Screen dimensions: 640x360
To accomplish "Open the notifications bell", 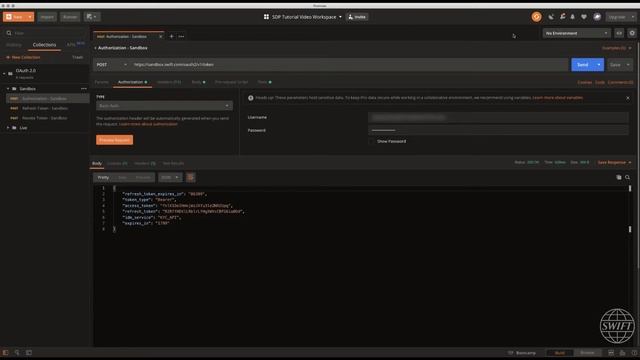I will tap(573, 17).
